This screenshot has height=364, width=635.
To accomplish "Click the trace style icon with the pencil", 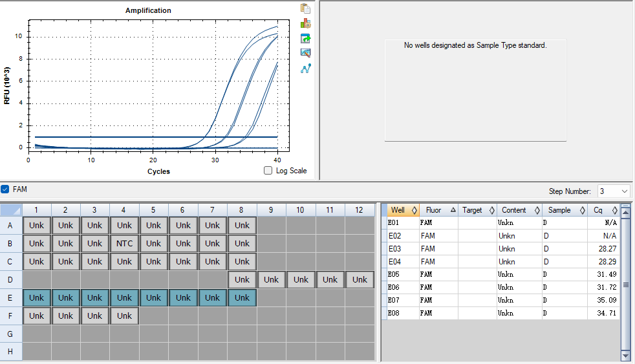I will pyautogui.click(x=305, y=53).
